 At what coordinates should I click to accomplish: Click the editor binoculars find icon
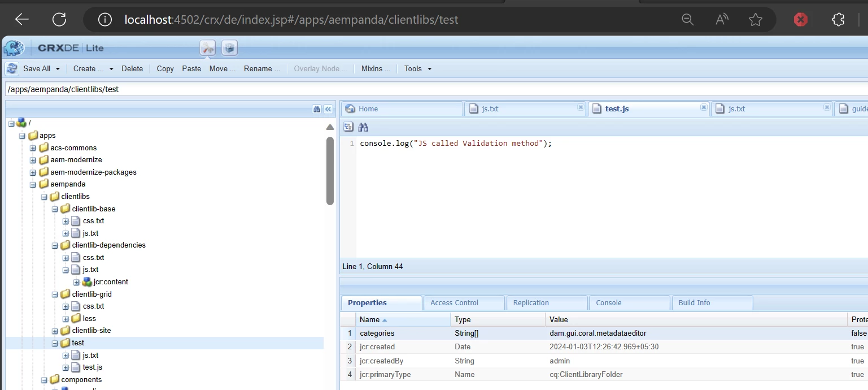[x=363, y=127]
